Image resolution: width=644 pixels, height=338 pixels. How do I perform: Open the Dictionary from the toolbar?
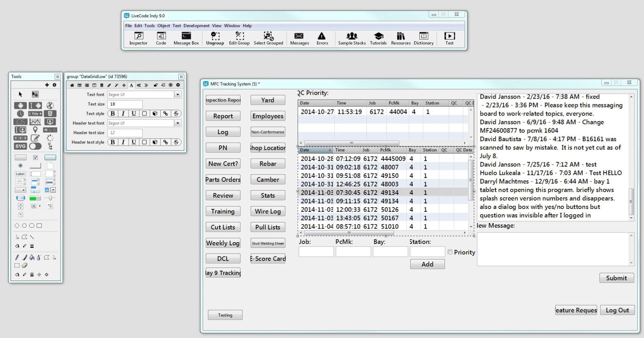coord(423,39)
